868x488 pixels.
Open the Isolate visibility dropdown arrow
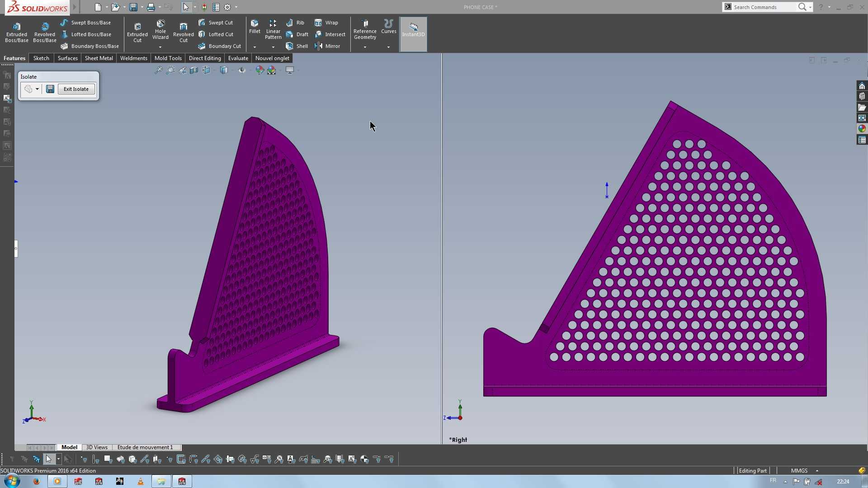click(37, 89)
